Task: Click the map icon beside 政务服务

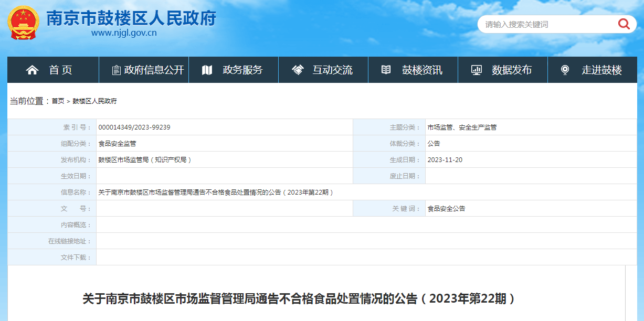Action: coord(207,70)
